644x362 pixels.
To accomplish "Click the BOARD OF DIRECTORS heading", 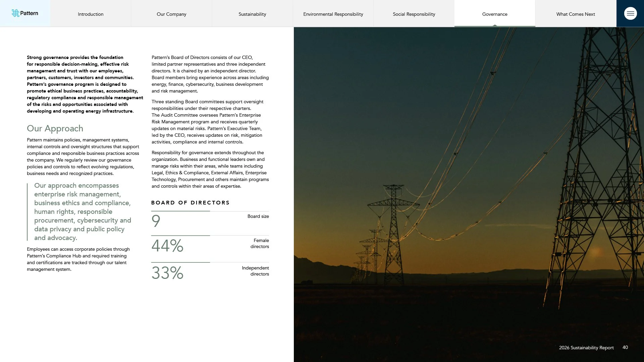I will click(x=190, y=203).
